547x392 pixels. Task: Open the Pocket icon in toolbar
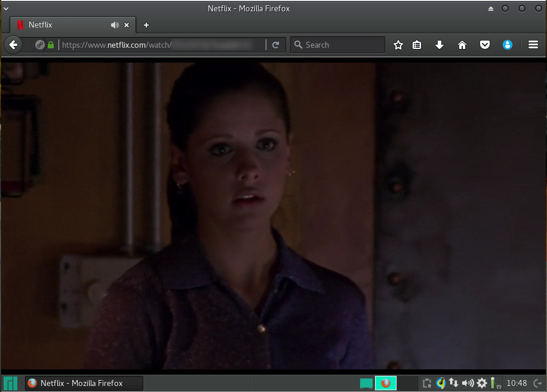485,45
